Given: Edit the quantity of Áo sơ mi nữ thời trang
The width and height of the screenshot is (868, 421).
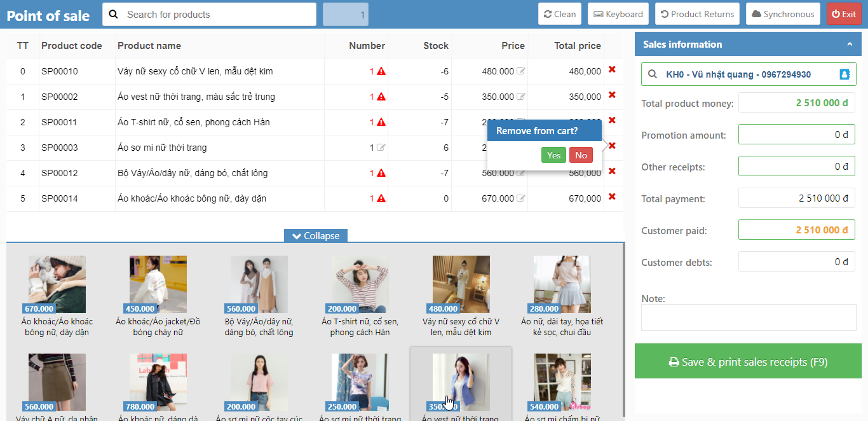Looking at the screenshot, I should (381, 148).
